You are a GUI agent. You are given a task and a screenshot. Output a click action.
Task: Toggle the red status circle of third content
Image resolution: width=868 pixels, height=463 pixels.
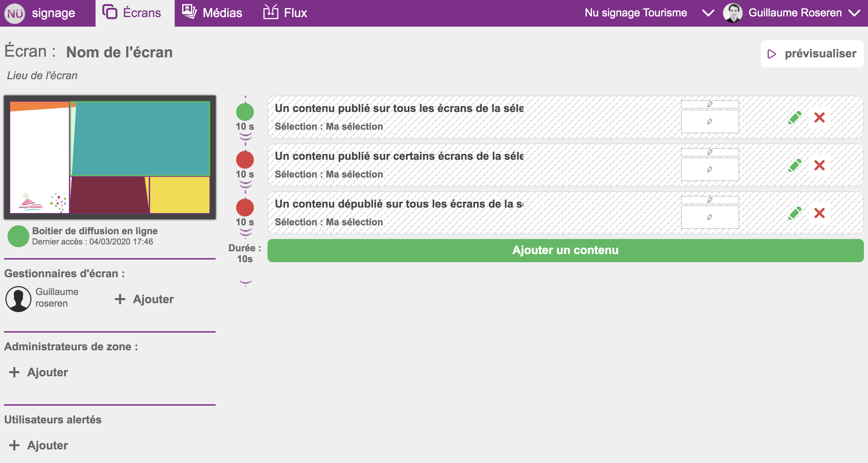[x=245, y=207]
